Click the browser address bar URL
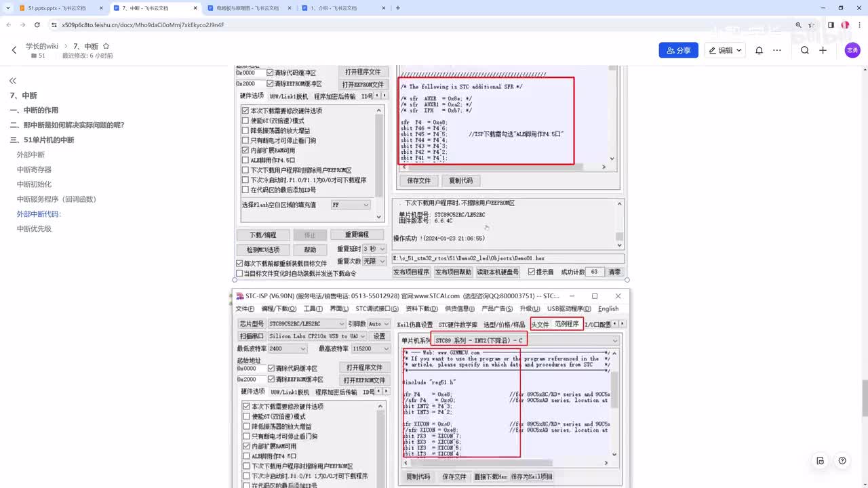Viewport: 868px width, 488px height. [142, 25]
